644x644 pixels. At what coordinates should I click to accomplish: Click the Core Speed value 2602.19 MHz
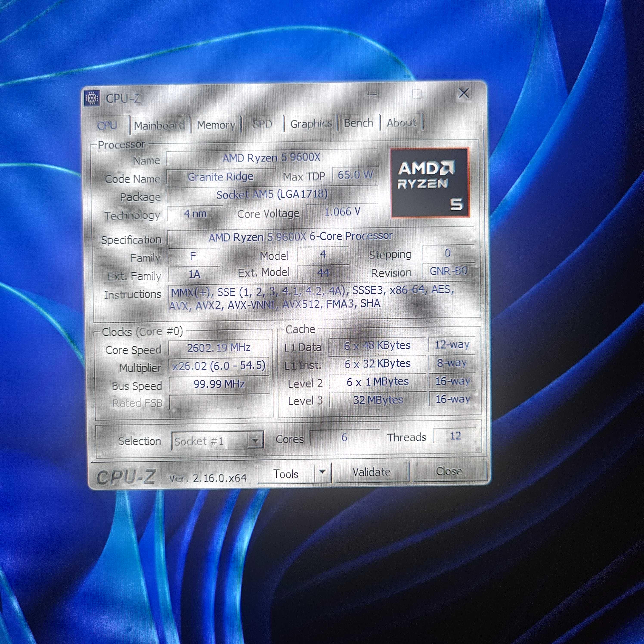tap(219, 348)
